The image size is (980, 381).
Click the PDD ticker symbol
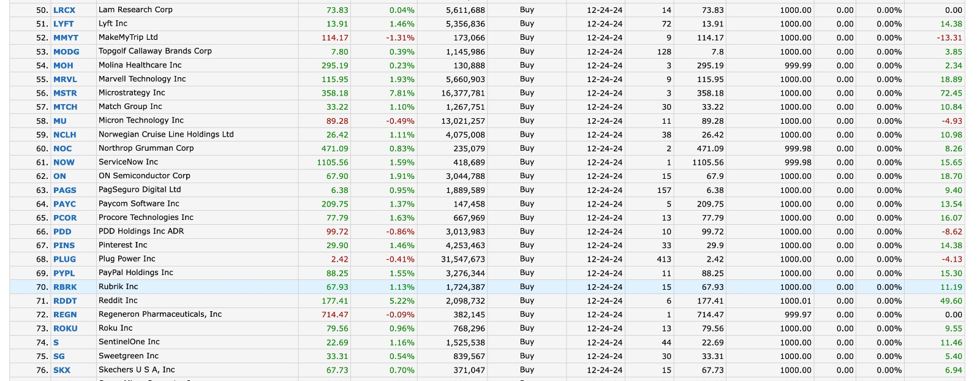pyautogui.click(x=62, y=232)
